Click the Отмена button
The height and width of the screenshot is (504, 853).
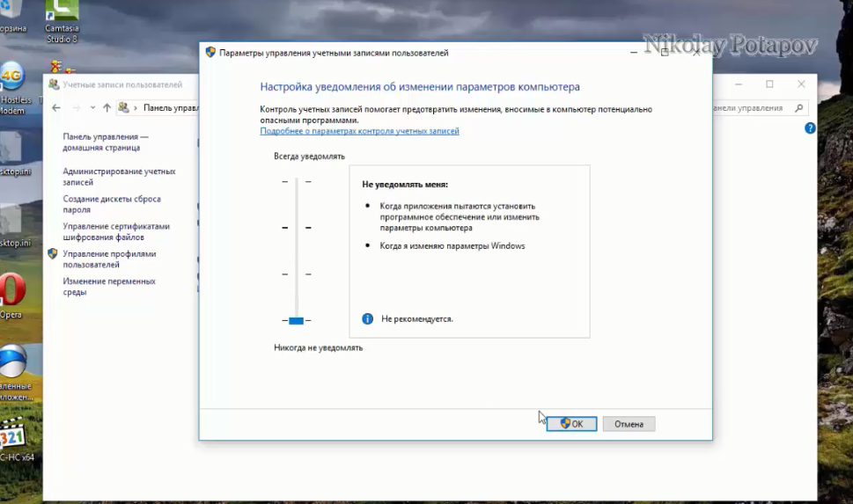[629, 424]
